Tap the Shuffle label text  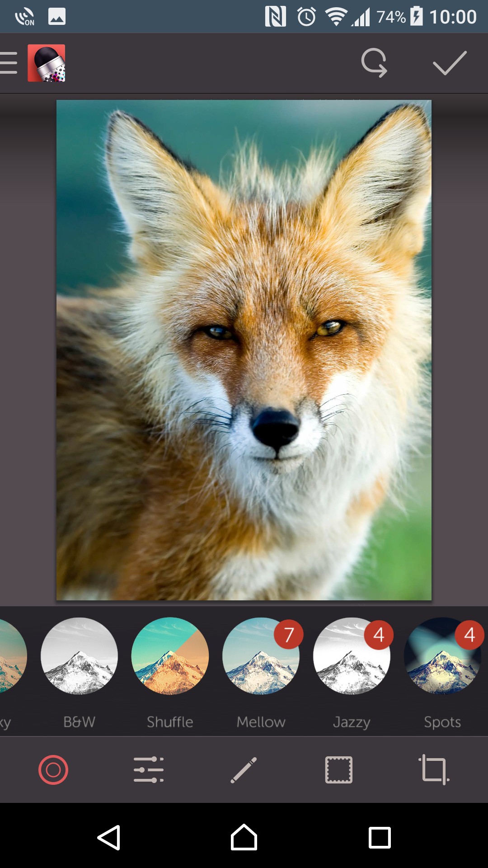pyautogui.click(x=170, y=722)
